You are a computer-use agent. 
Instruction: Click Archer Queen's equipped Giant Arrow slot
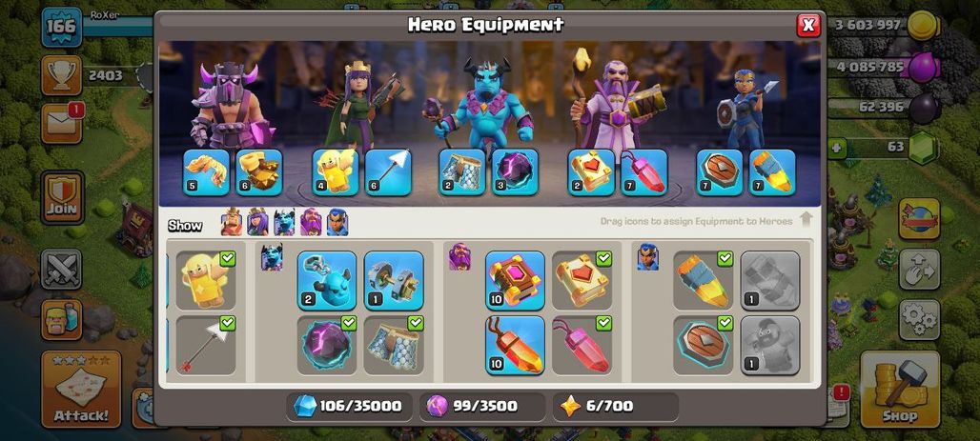388,172
